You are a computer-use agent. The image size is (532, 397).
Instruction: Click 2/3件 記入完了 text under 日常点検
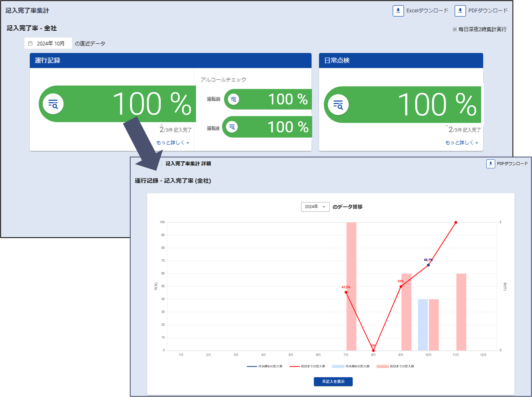pyautogui.click(x=464, y=129)
